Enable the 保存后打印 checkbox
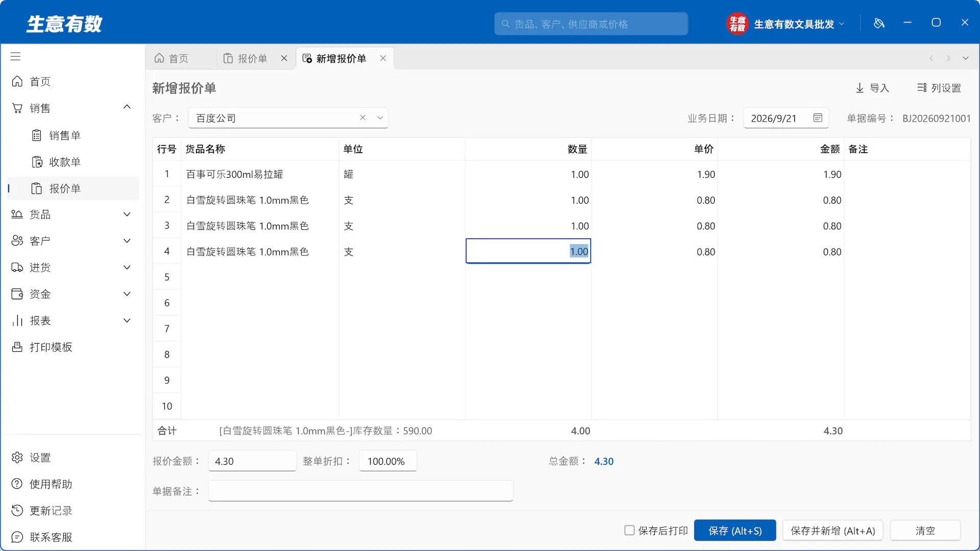Image resolution: width=980 pixels, height=551 pixels. 629,531
